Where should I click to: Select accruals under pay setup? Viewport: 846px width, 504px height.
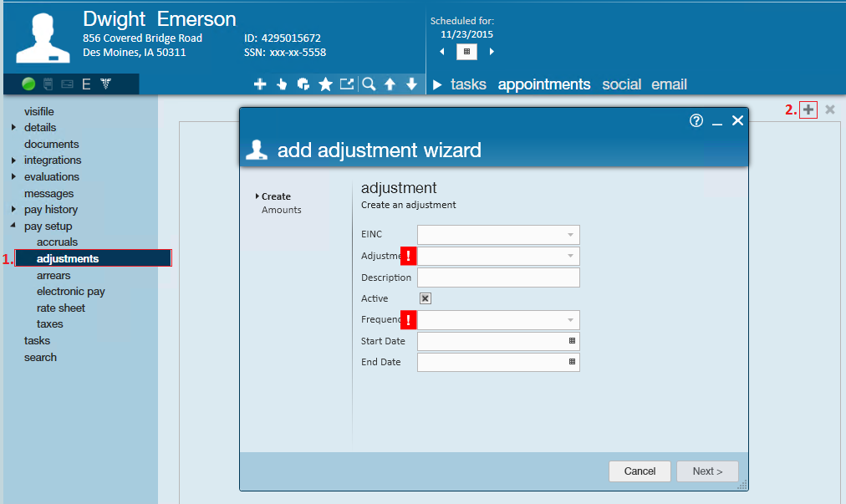click(57, 242)
